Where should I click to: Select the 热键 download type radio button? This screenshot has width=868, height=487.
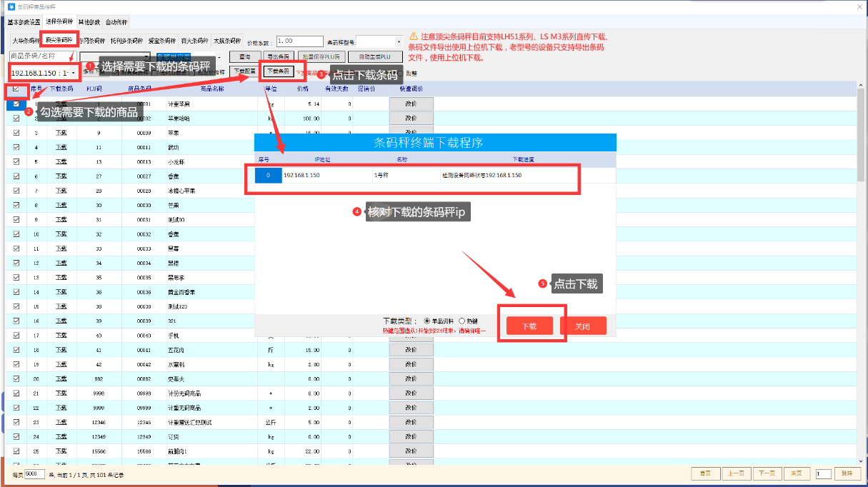pos(462,321)
